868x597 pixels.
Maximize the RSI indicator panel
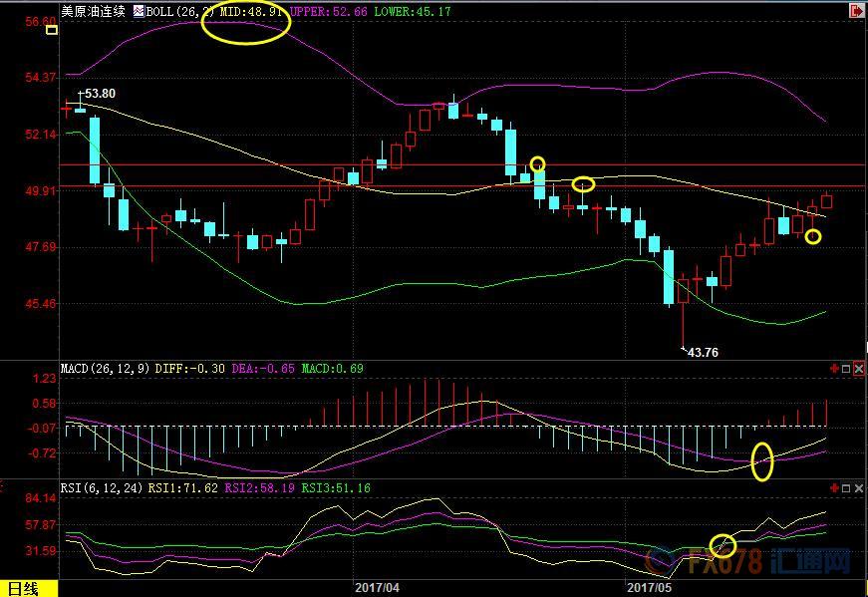point(846,488)
